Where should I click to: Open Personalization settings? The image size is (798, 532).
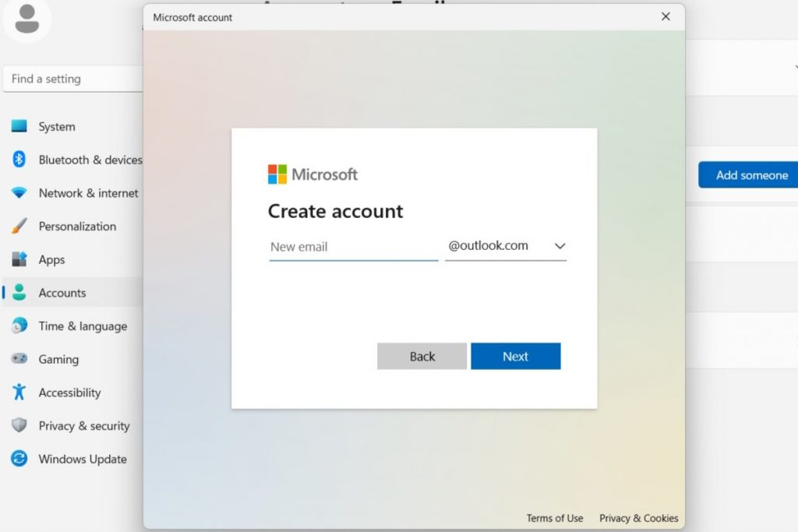coord(19,226)
